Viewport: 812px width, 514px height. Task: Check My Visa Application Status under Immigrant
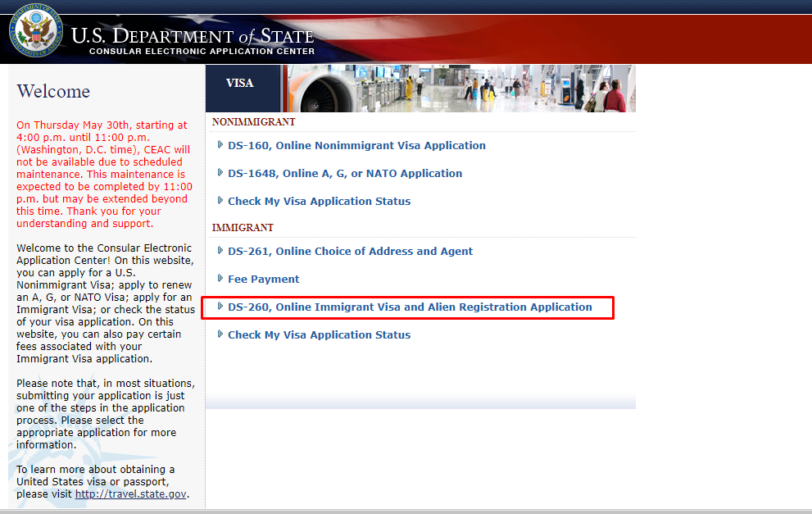(319, 335)
